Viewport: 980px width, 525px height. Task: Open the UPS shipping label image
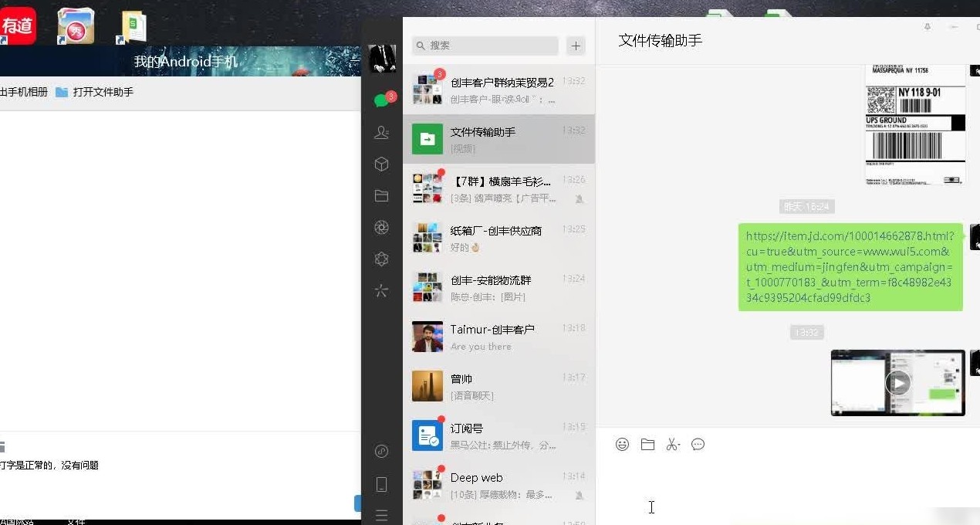(x=914, y=125)
